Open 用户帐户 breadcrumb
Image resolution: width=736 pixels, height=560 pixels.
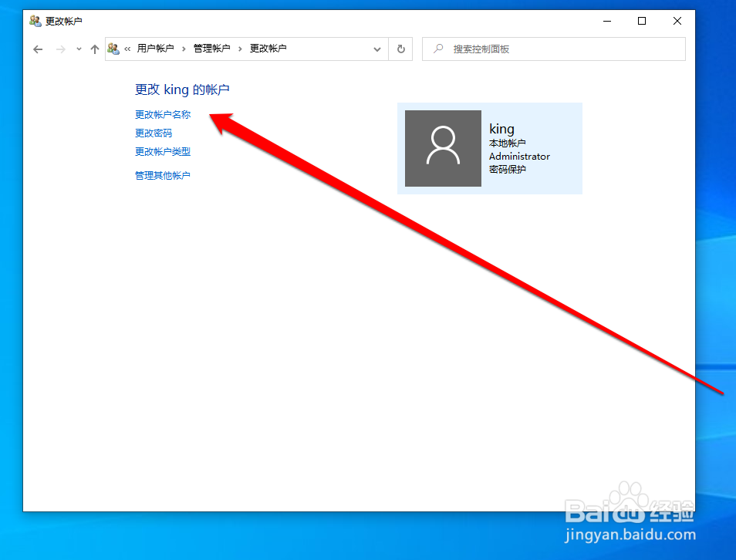click(155, 49)
